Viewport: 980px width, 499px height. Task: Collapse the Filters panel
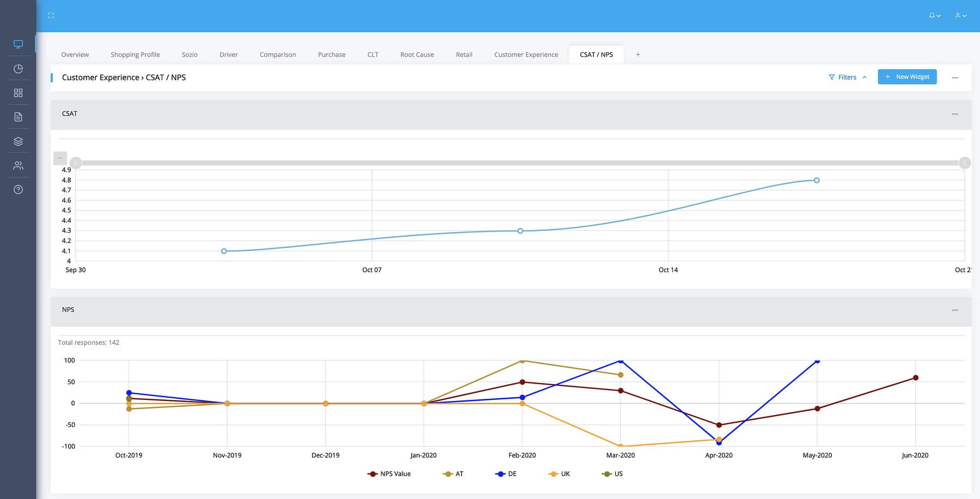coord(847,77)
